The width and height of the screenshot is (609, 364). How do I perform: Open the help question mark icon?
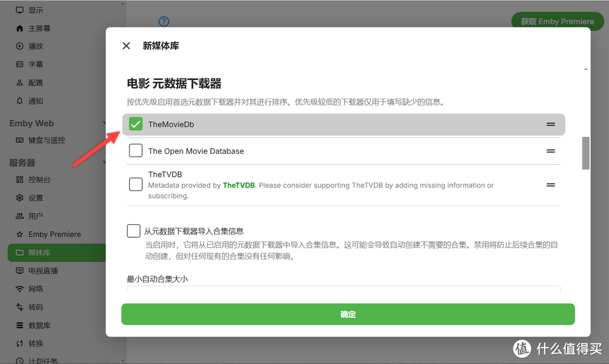[x=164, y=21]
